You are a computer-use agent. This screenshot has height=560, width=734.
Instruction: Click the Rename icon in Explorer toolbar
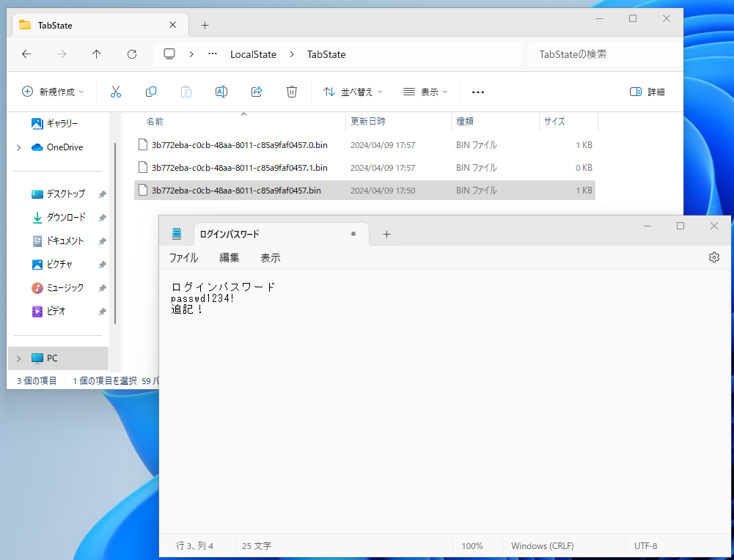(x=221, y=92)
